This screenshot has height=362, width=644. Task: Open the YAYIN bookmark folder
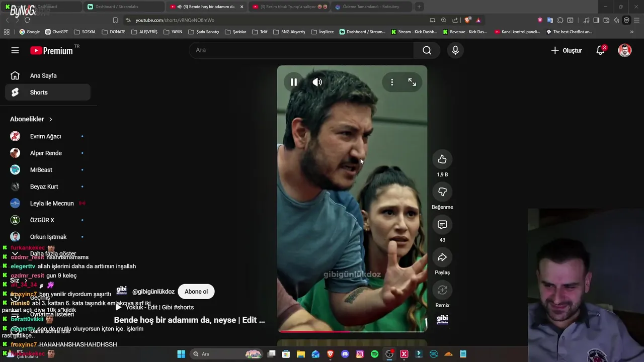[173, 32]
